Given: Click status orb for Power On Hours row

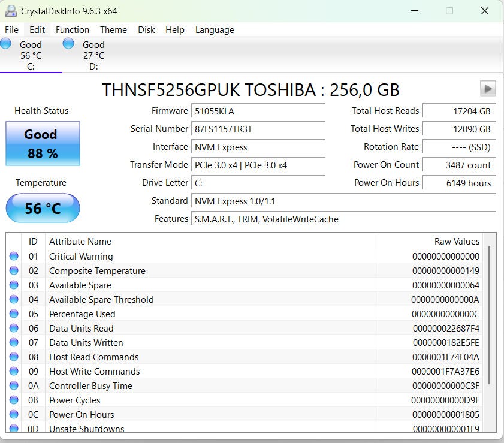Looking at the screenshot, I should (14, 414).
